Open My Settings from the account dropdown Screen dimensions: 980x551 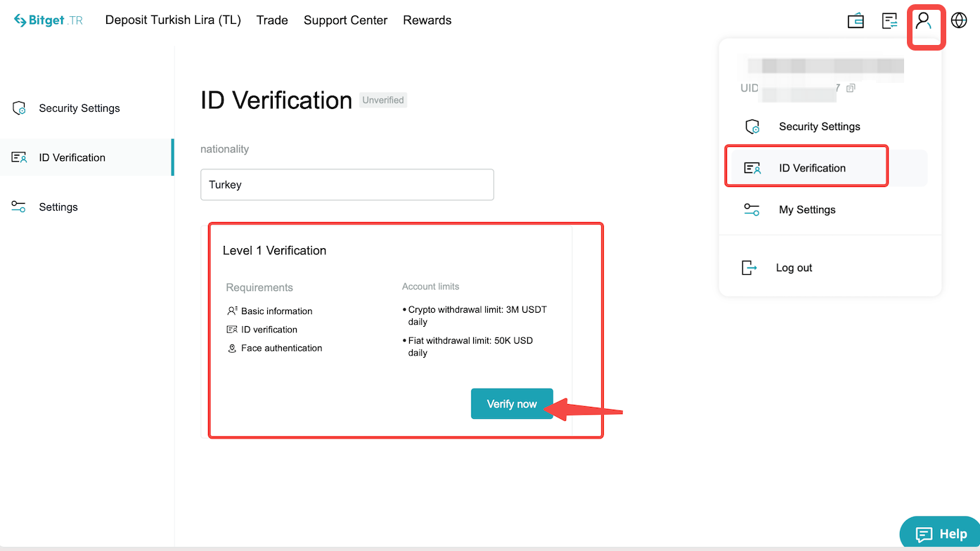coord(806,209)
